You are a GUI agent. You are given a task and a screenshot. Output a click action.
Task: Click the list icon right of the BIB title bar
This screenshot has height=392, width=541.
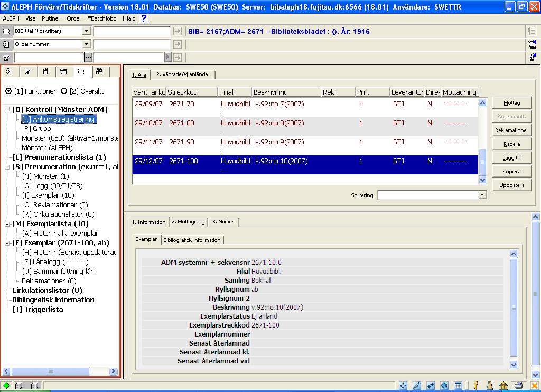coord(532,31)
